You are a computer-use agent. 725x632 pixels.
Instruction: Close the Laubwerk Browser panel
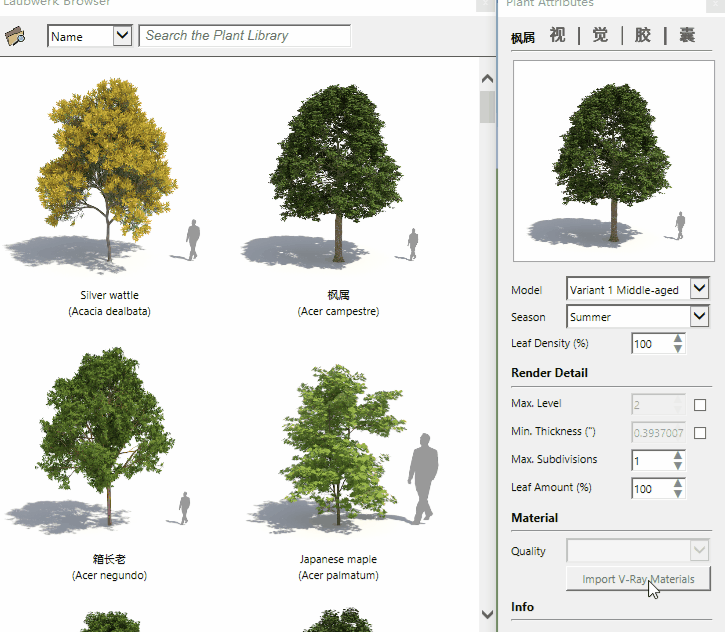point(485,4)
